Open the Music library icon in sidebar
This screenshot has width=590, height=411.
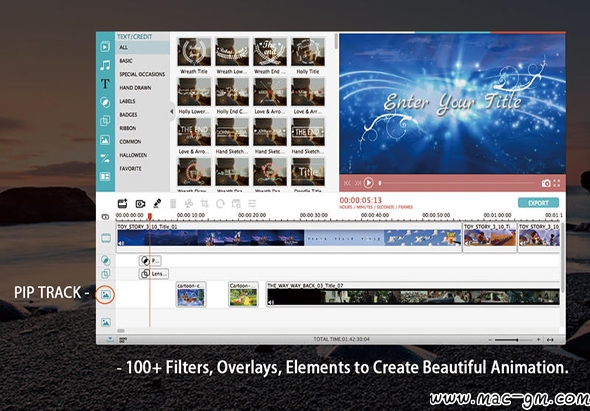coord(105,65)
